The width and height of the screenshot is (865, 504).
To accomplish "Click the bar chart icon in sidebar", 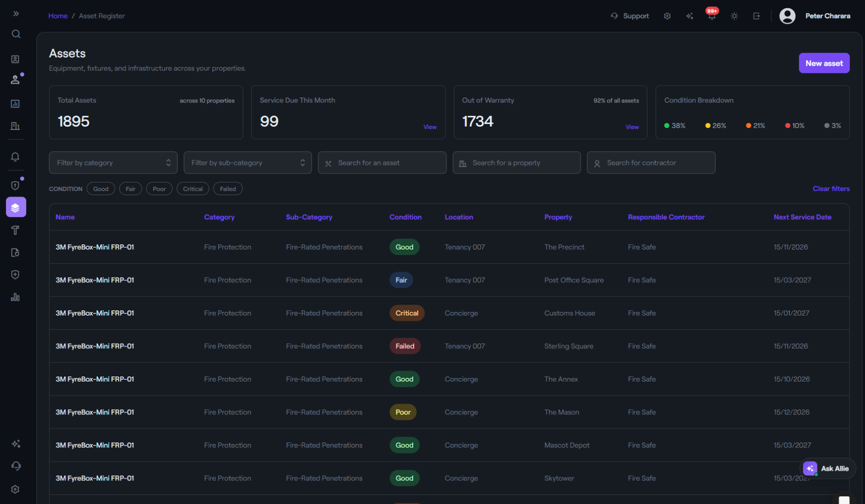I will 15,297.
